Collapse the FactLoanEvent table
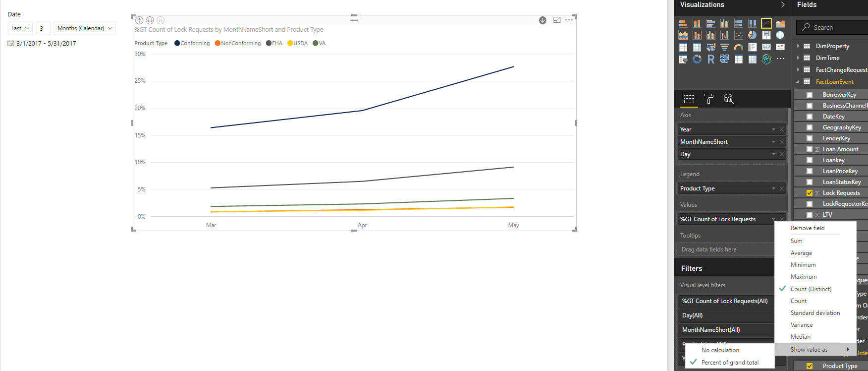 (798, 82)
